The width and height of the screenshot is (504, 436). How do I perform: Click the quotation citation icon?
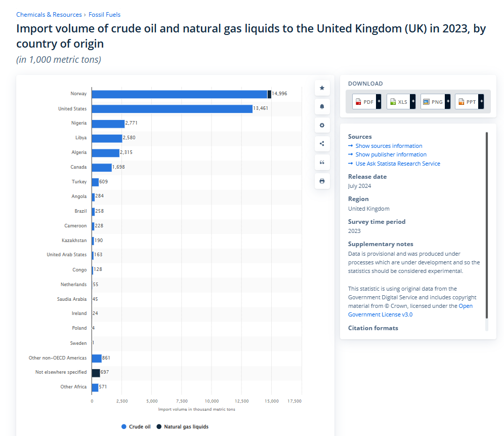point(322,163)
